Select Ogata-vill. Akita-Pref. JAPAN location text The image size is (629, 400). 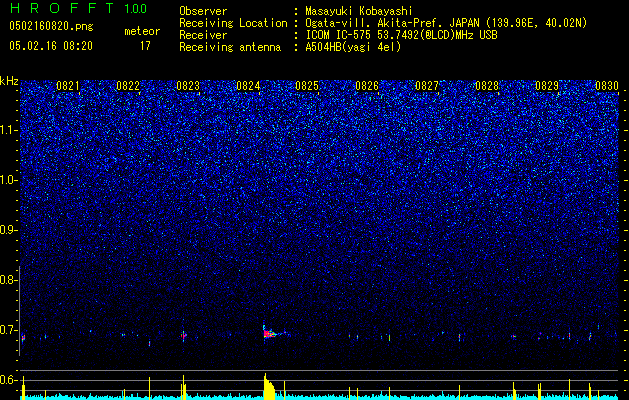tap(446, 23)
